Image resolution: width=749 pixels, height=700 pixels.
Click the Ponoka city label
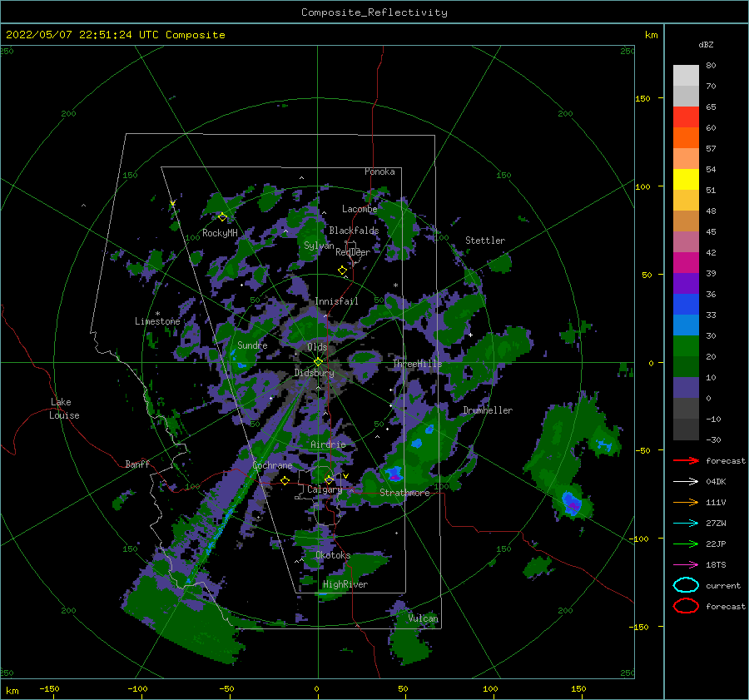coord(379,171)
